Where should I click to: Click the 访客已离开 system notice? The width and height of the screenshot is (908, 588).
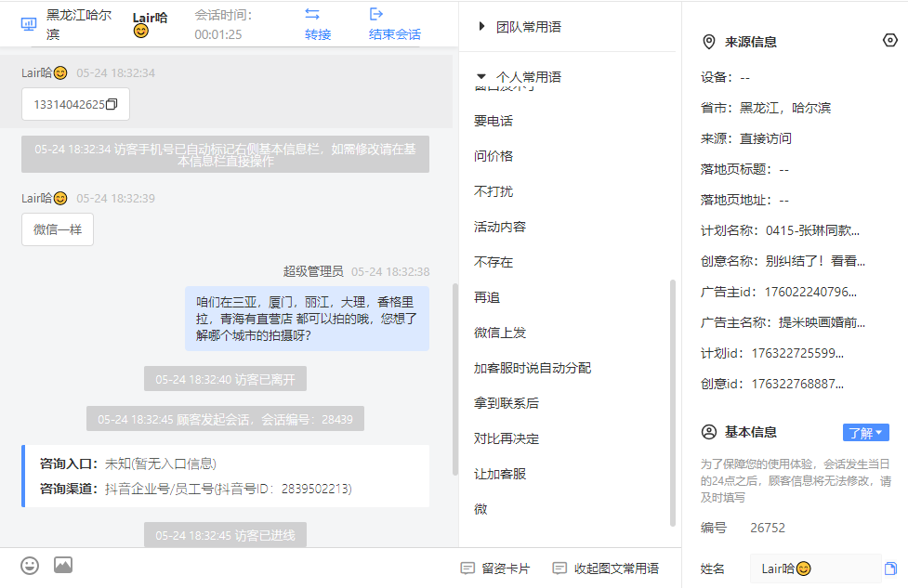[x=225, y=379]
